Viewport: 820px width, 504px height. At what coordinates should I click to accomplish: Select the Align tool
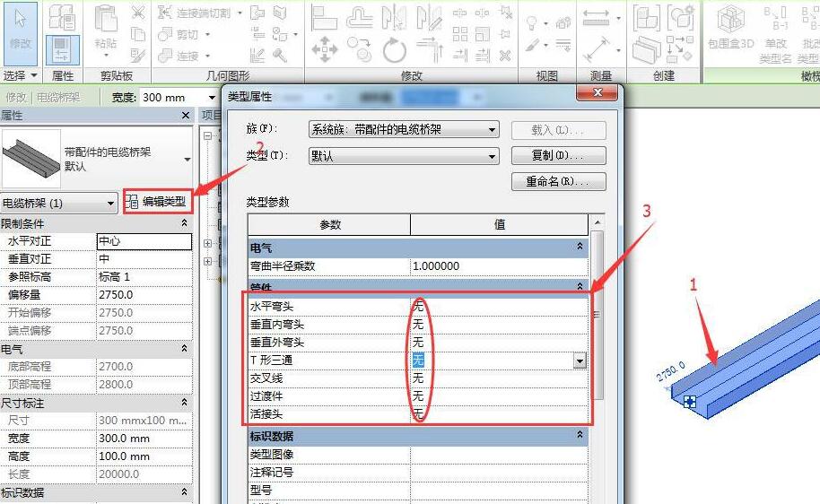point(324,18)
